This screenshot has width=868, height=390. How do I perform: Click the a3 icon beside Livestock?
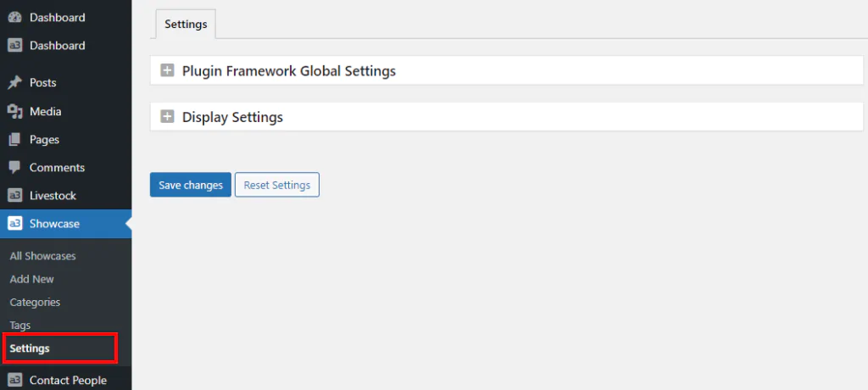tap(14, 196)
